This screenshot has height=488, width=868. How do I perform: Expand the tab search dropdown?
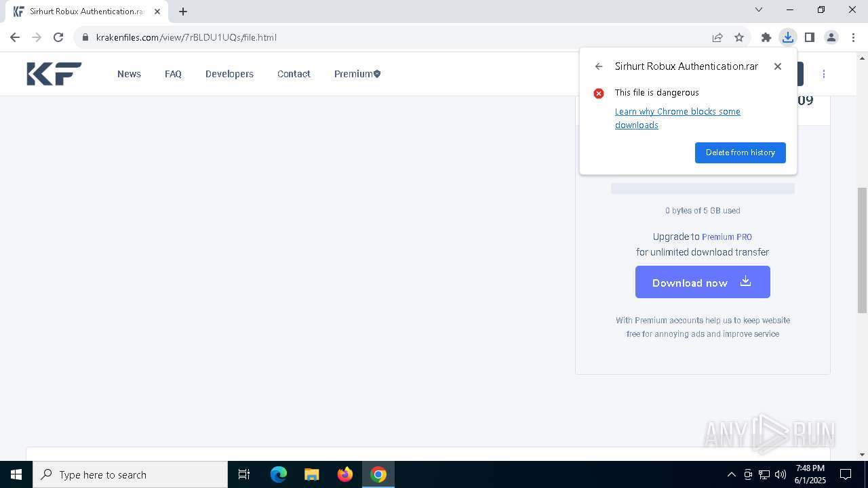point(759,9)
